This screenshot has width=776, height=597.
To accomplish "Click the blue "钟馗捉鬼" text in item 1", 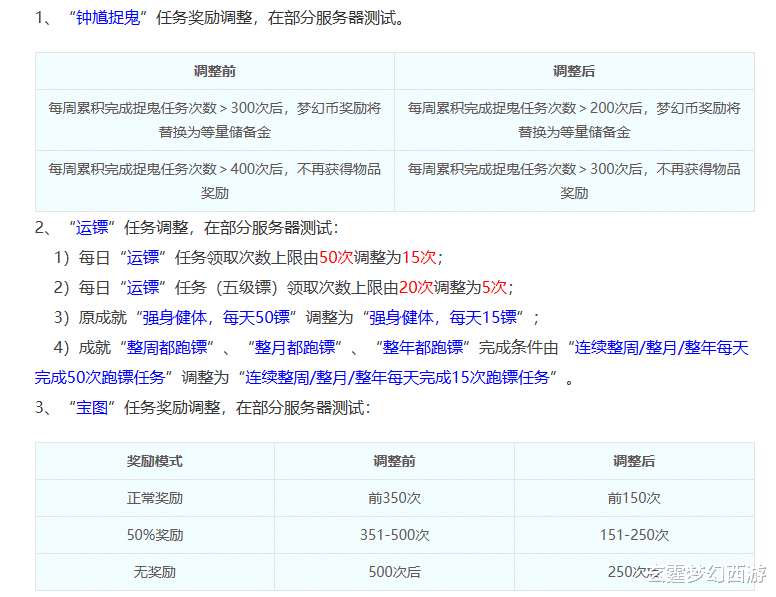I will [x=108, y=18].
